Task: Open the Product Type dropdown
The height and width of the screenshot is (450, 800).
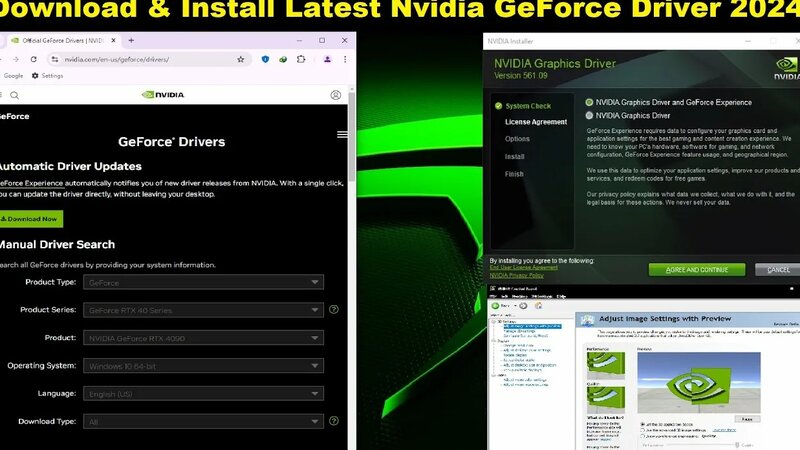Action: pyautogui.click(x=203, y=282)
